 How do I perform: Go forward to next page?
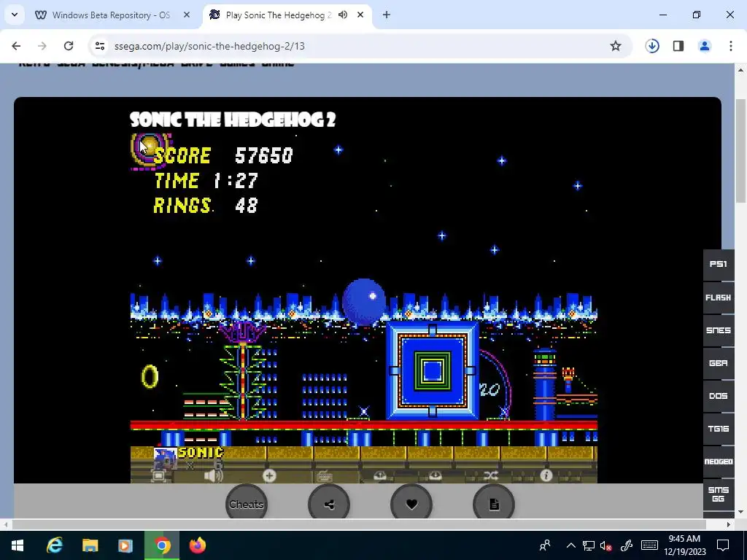click(x=42, y=46)
